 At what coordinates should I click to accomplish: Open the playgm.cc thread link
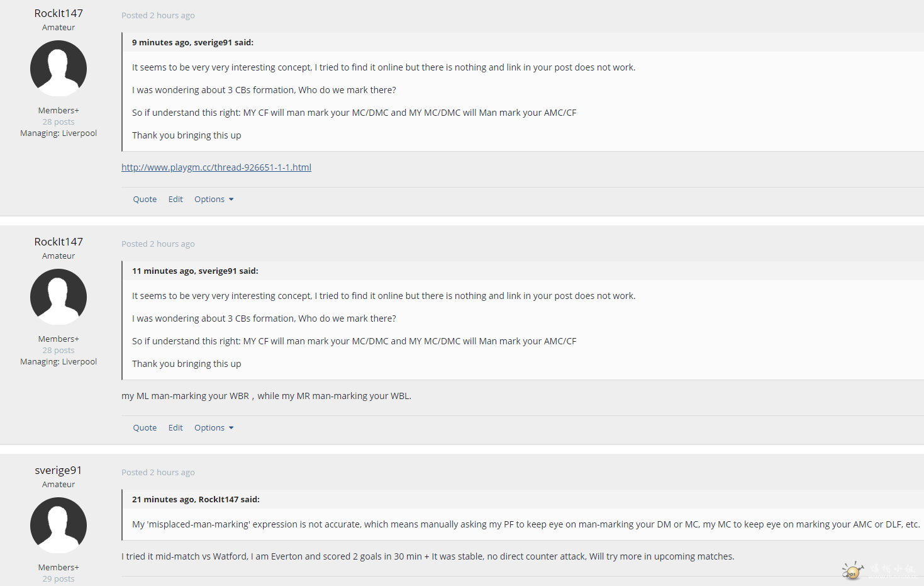pyautogui.click(x=216, y=167)
